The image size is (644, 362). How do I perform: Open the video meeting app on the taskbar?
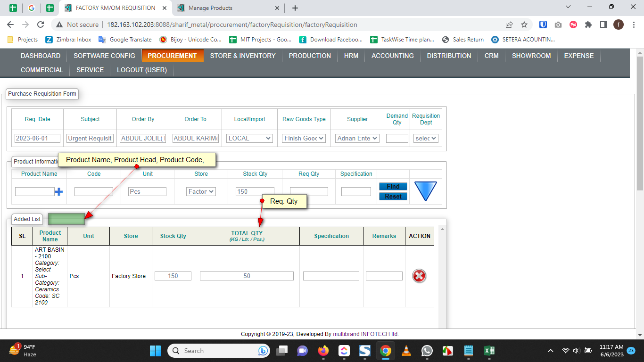pos(302,351)
